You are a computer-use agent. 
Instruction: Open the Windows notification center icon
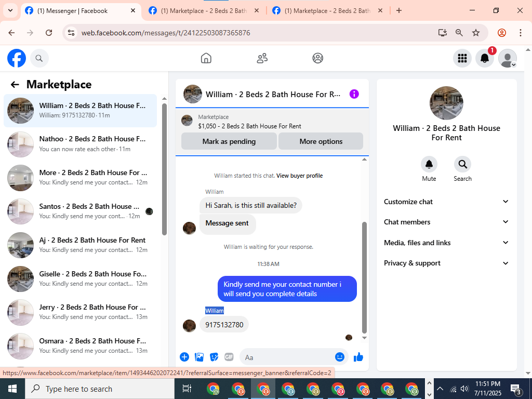[x=516, y=389]
